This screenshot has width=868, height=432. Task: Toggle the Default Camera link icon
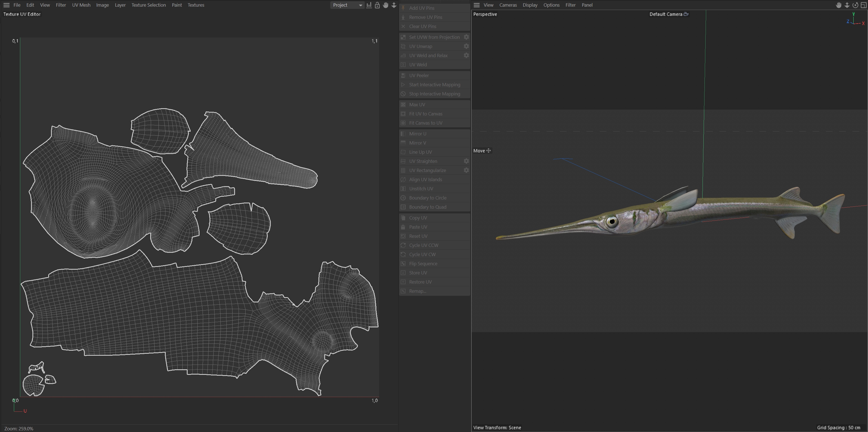pos(686,14)
